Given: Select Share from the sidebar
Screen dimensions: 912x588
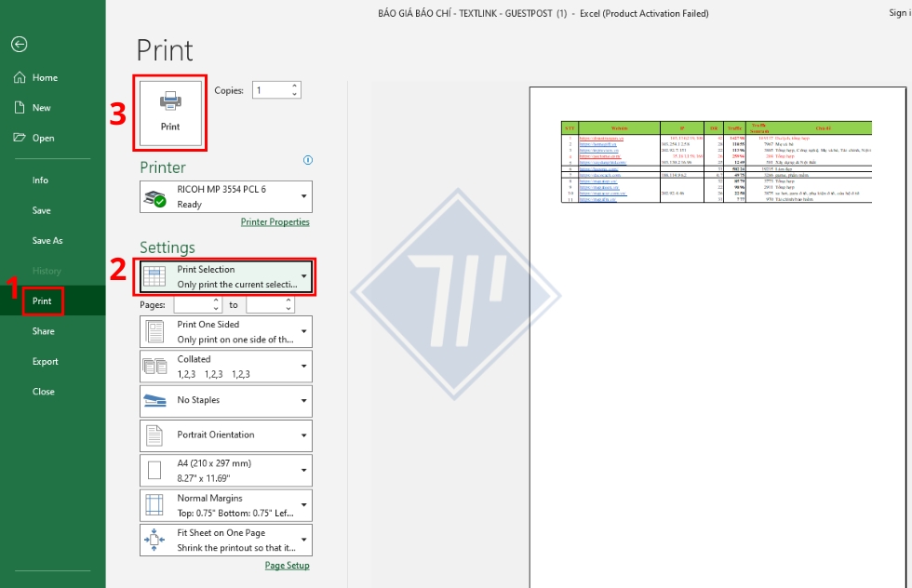Looking at the screenshot, I should [43, 330].
